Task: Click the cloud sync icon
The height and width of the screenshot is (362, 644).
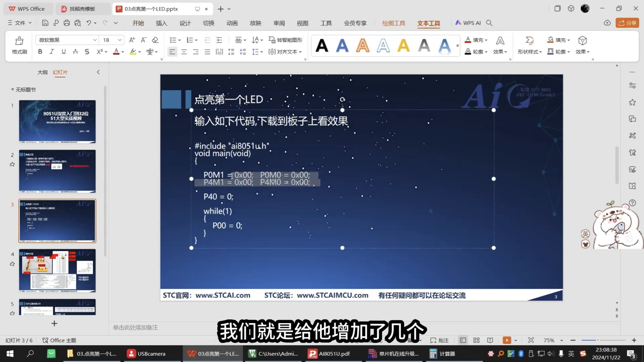Action: 607,23
